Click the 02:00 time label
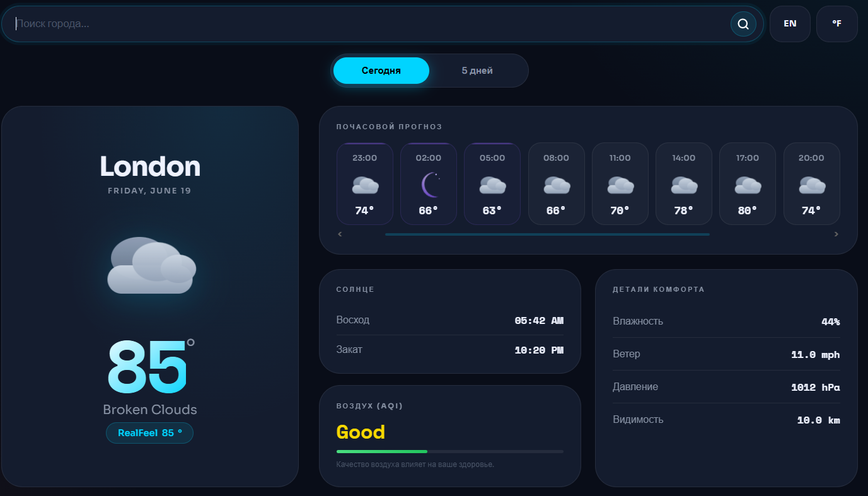 429,158
